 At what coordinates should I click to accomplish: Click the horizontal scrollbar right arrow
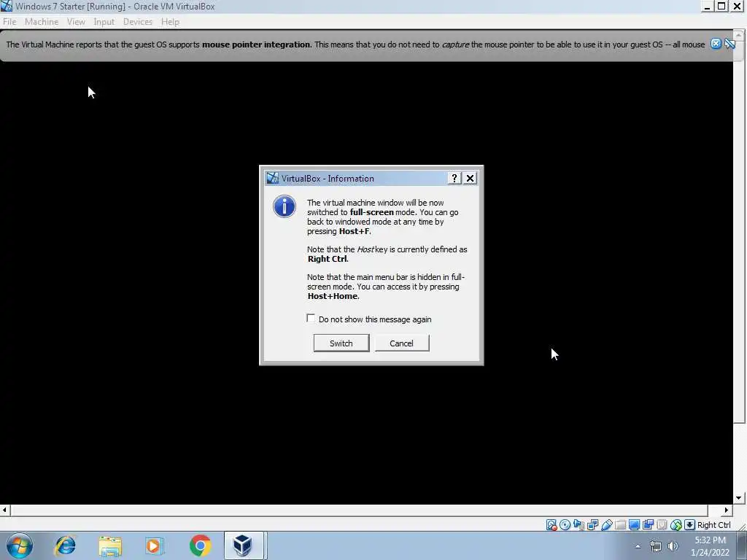pyautogui.click(x=727, y=510)
